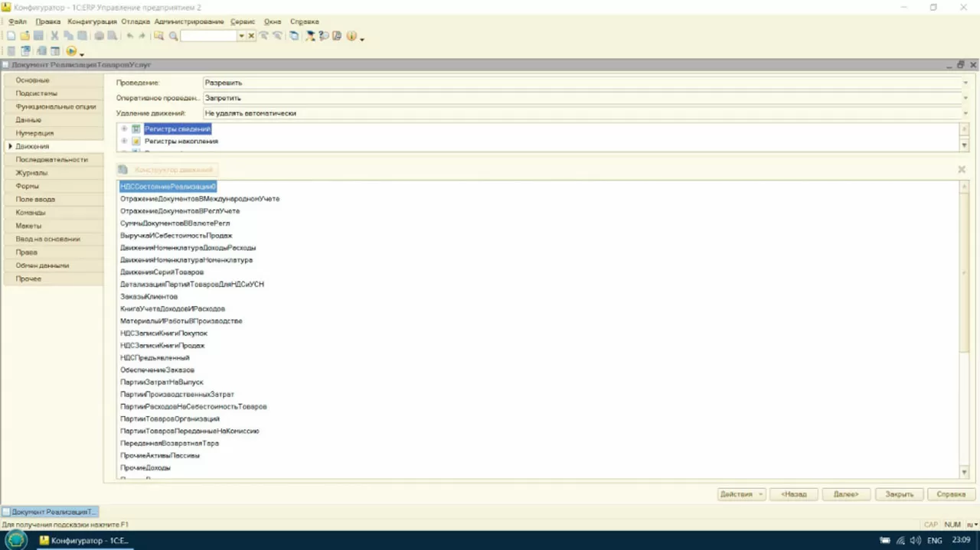
Task: Open the Проведение dropdown
Action: pos(965,83)
